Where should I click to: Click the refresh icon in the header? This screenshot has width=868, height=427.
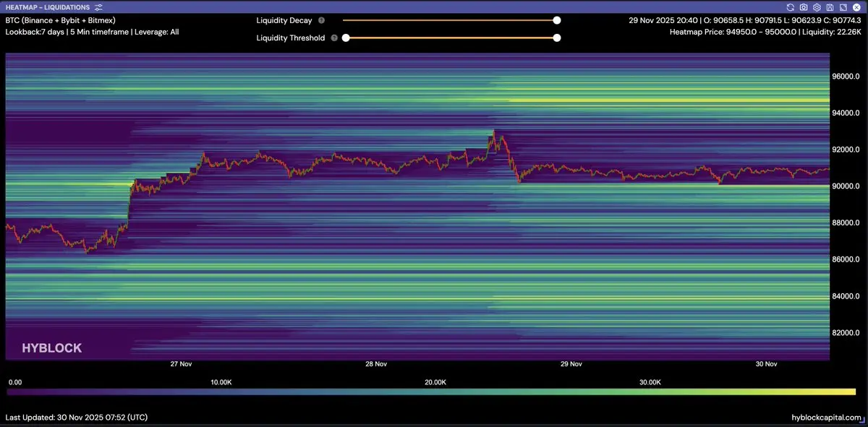pyautogui.click(x=791, y=7)
